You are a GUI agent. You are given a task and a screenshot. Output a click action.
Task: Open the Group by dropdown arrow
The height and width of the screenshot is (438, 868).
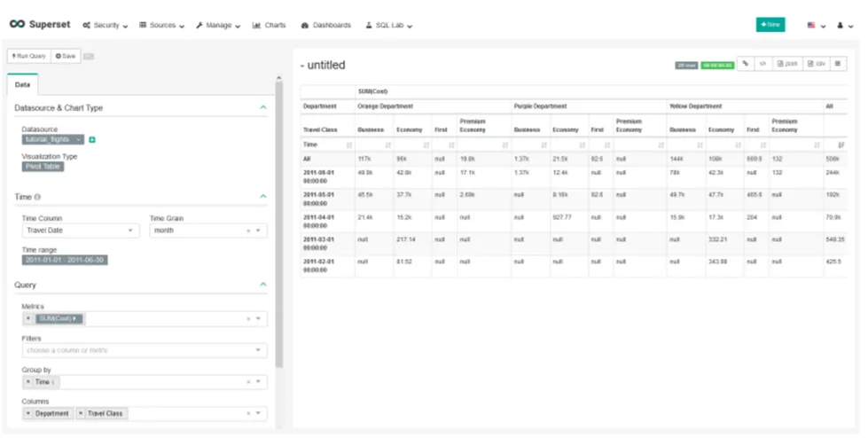[x=259, y=381]
